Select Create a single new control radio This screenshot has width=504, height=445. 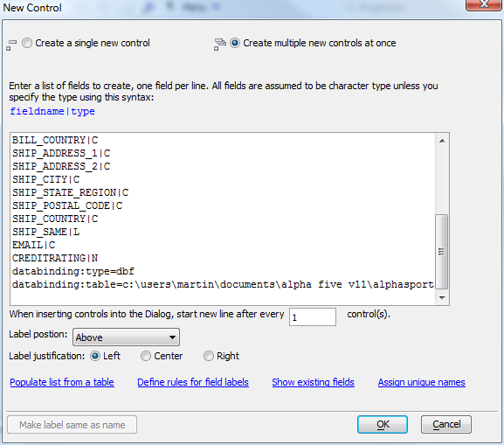pos(27,43)
